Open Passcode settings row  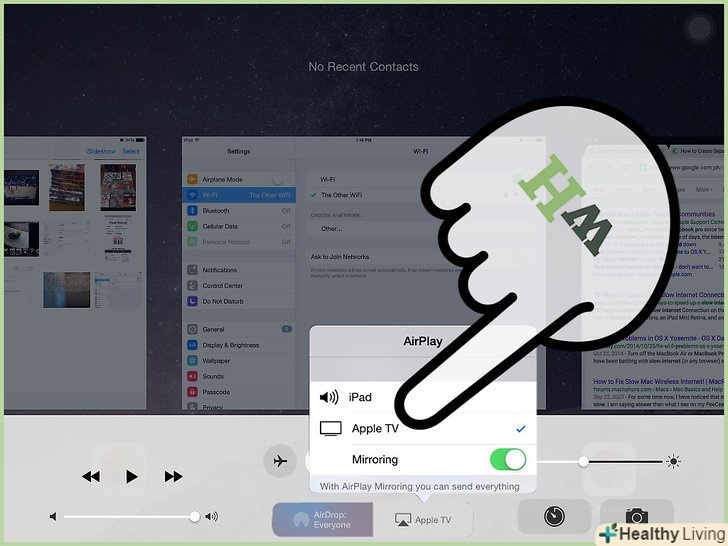click(239, 392)
